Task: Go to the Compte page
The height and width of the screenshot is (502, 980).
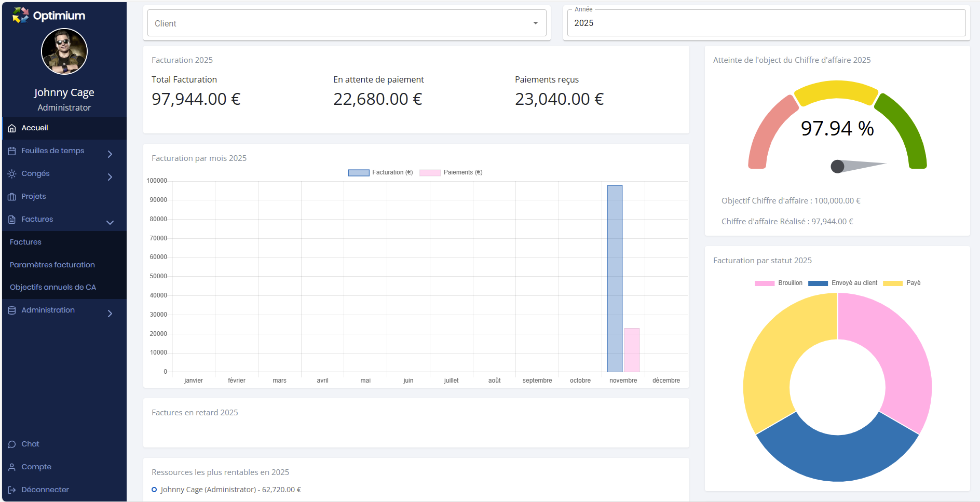Action: 36,467
